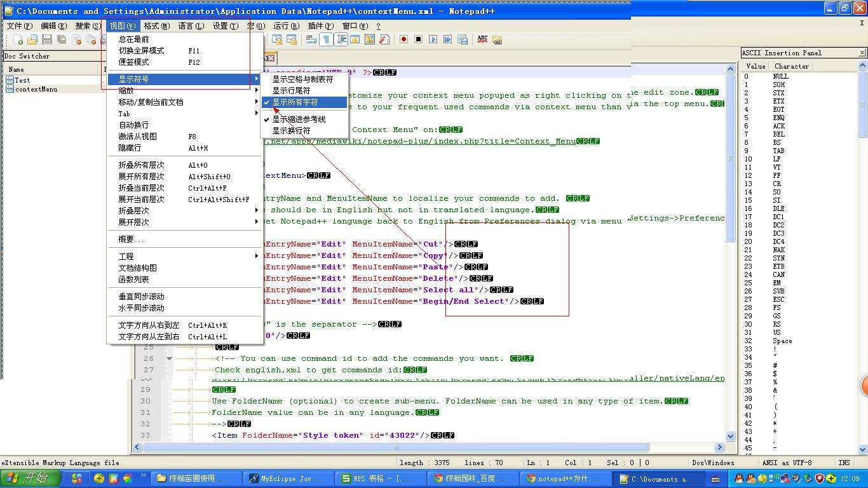Image resolution: width=868 pixels, height=488 pixels.
Task: Click the Show indent guide toolbar icon
Action: pyautogui.click(x=341, y=39)
